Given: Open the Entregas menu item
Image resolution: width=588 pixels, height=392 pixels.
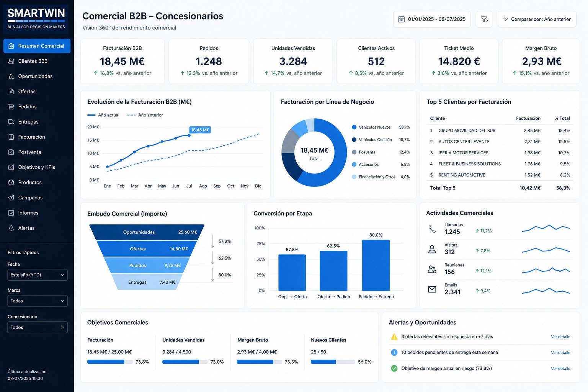Looking at the screenshot, I should coord(37,122).
